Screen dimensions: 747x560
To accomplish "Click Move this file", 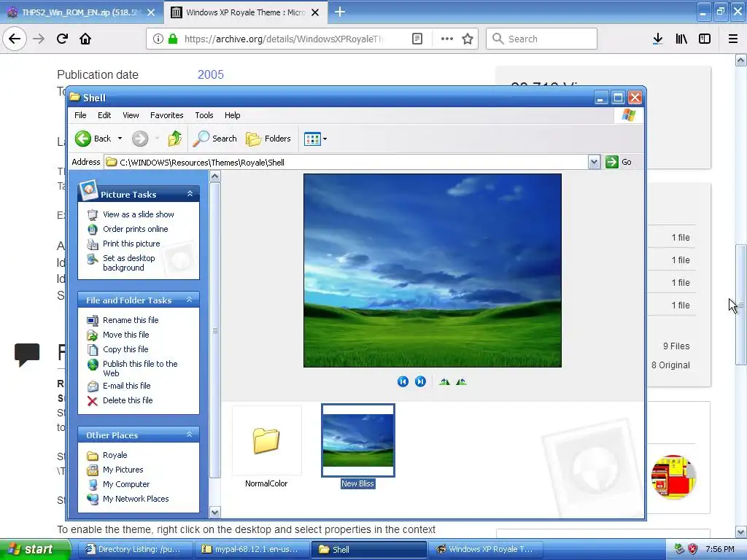I will point(125,335).
